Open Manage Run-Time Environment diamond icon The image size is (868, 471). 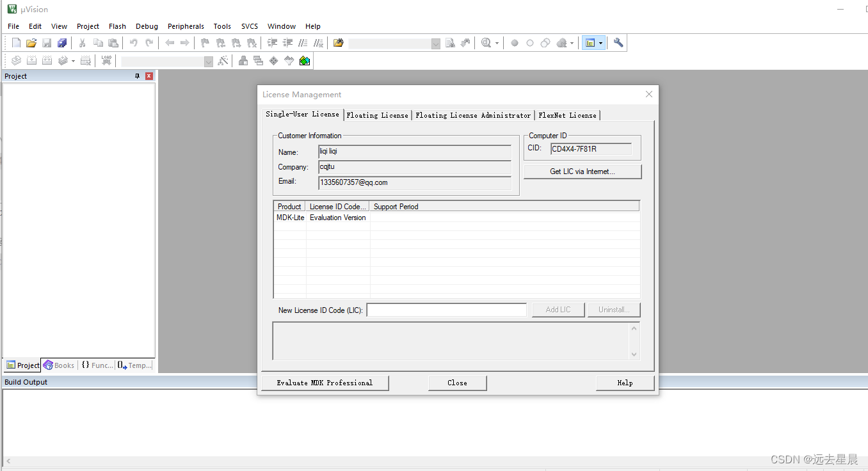(x=274, y=61)
